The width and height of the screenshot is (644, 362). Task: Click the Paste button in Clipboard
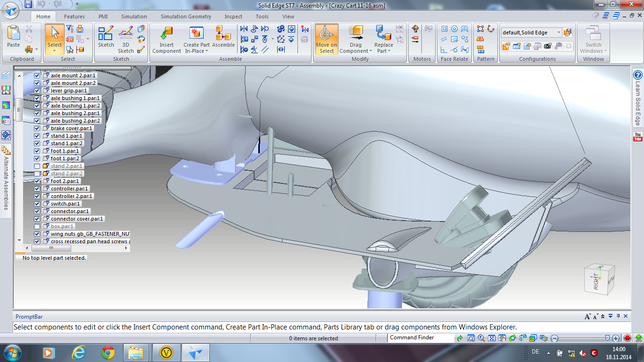pyautogui.click(x=14, y=36)
